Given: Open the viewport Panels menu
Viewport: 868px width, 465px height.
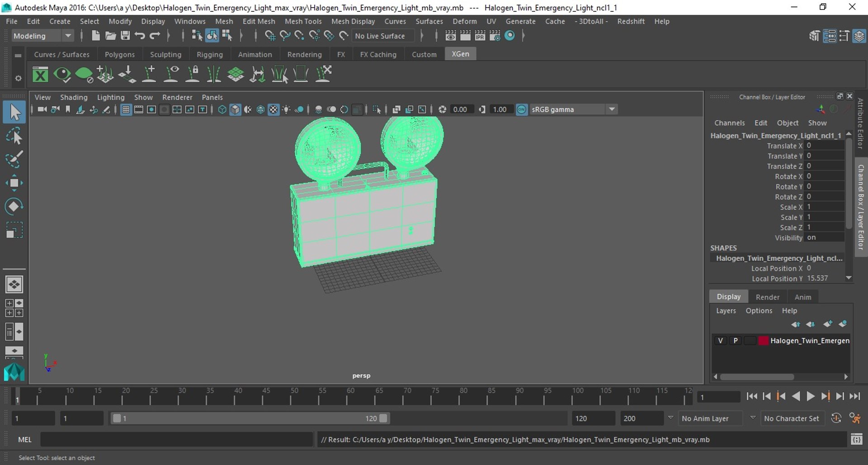Looking at the screenshot, I should tap(212, 97).
